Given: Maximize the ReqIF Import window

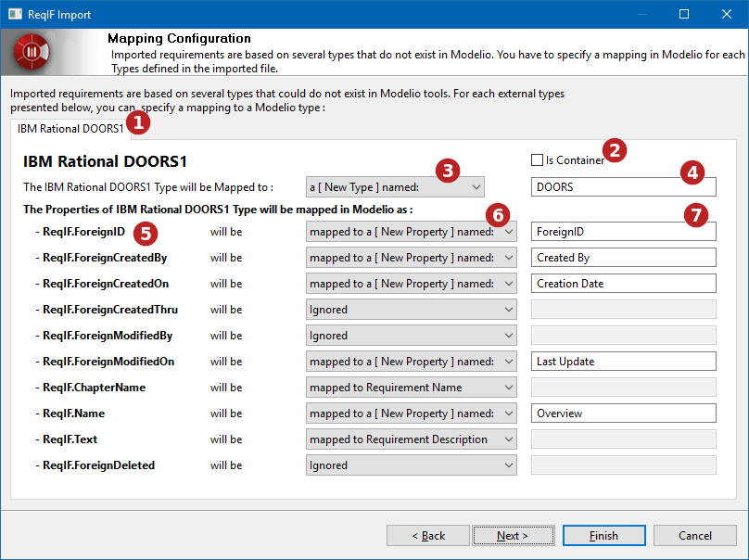Looking at the screenshot, I should click(x=684, y=14).
